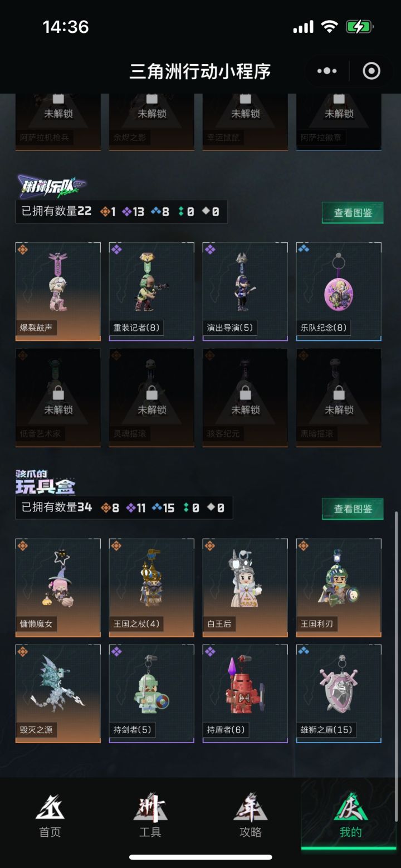
Task: Open the 首页 home tab
Action: [50, 816]
